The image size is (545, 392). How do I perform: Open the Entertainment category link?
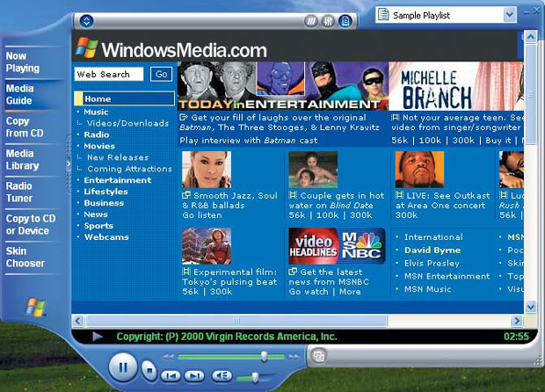click(x=118, y=180)
